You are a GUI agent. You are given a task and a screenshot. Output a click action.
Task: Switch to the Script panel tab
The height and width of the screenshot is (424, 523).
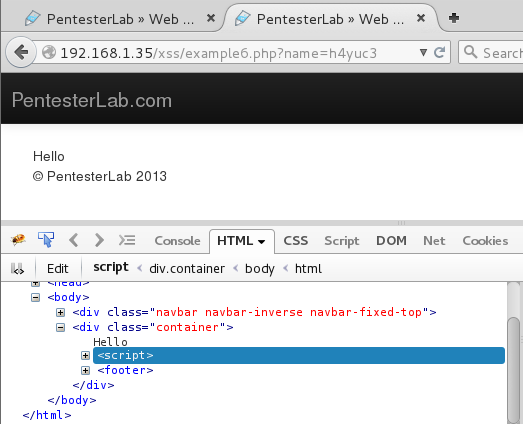tap(342, 241)
